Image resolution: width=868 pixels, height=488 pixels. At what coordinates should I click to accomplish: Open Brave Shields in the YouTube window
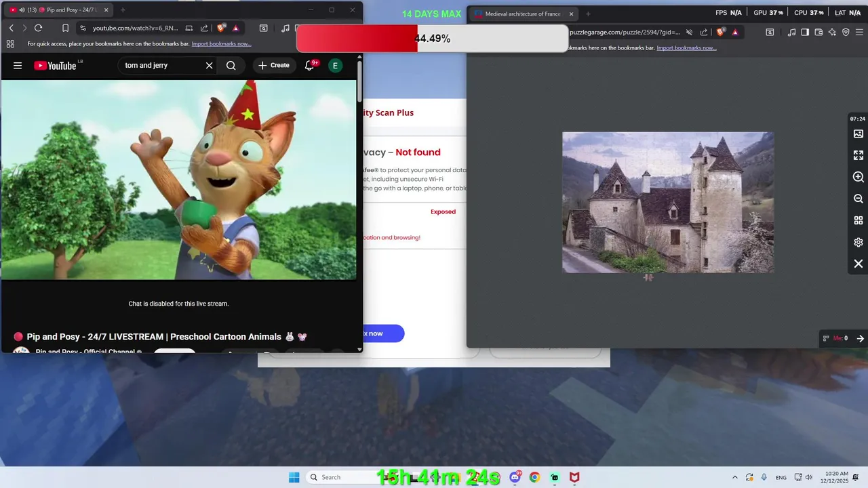(x=221, y=28)
